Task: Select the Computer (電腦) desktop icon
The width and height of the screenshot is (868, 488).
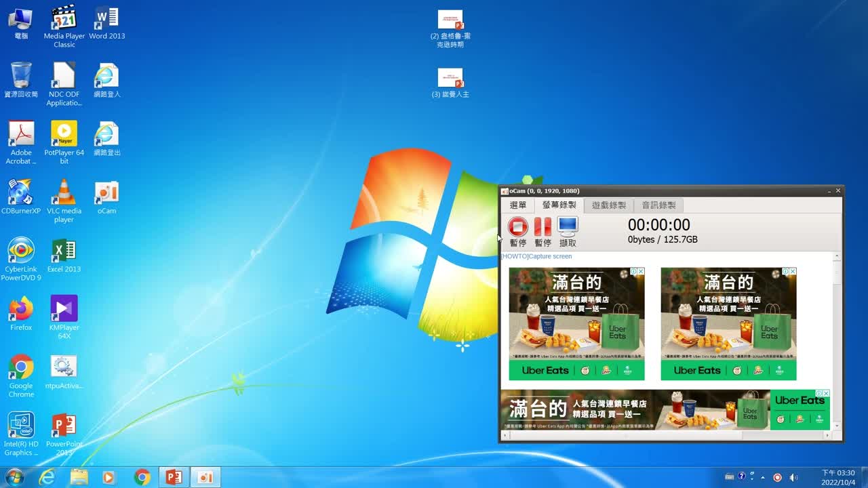Action: click(x=21, y=23)
